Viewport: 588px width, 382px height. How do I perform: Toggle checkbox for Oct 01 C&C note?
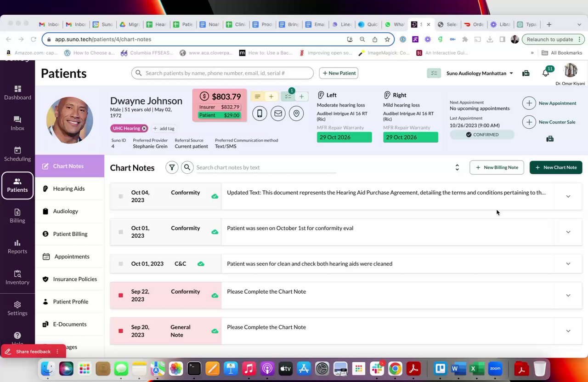(x=121, y=264)
